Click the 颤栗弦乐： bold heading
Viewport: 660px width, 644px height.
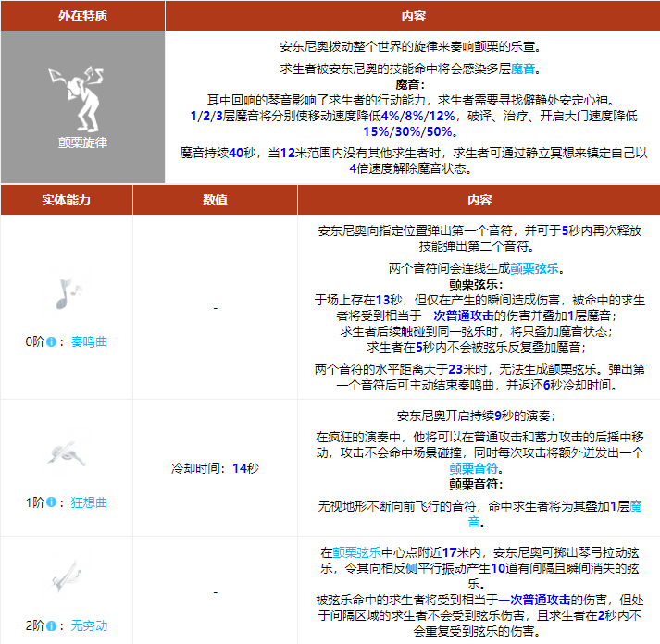476,284
